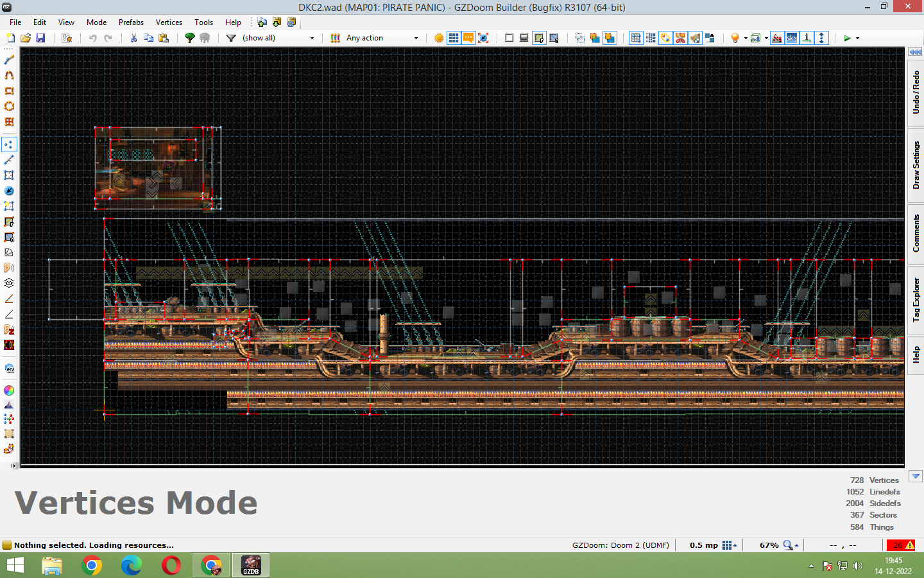Open the Comments side tab
924x578 pixels.
point(916,233)
